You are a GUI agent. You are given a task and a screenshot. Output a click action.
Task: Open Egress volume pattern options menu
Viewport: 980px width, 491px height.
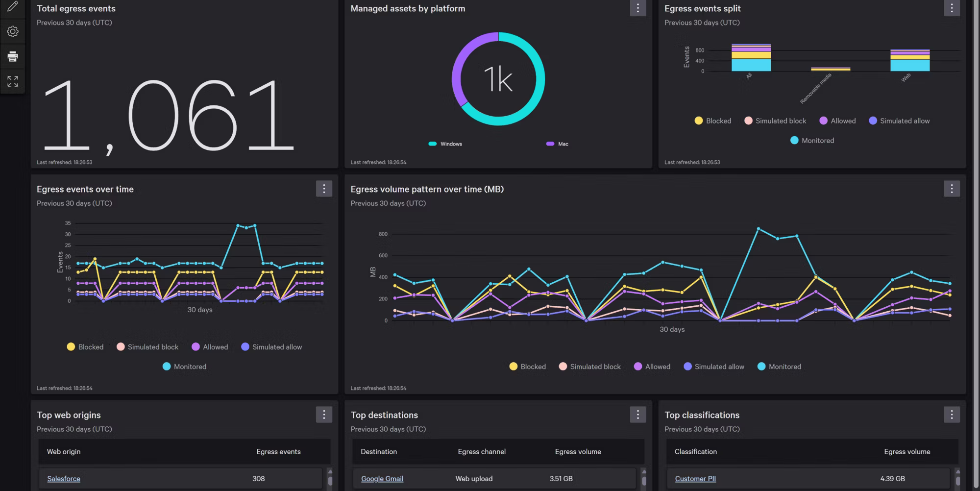[951, 189]
